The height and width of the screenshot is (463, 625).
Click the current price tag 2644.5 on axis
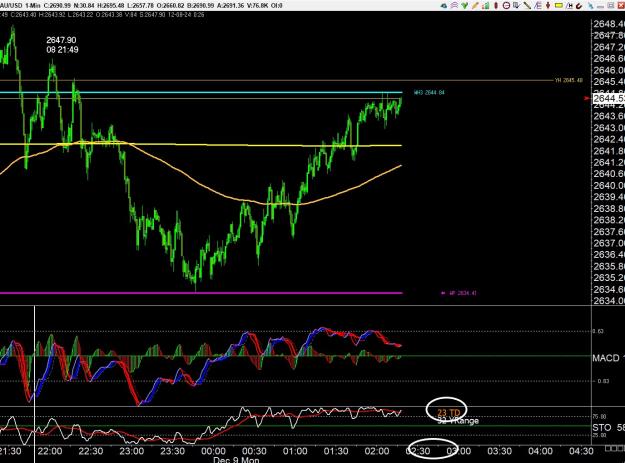click(609, 98)
